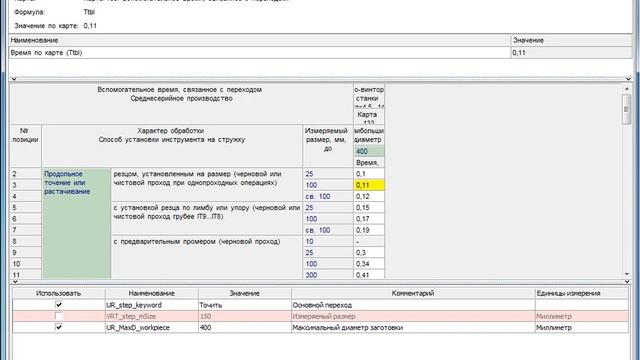Select the UR_MaxD_workpiece name cell
The image size is (640, 360).
pos(151,327)
